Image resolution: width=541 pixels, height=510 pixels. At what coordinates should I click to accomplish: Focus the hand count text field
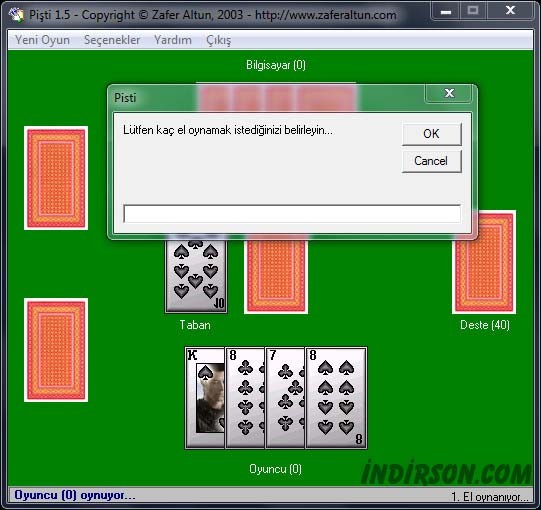[292, 214]
